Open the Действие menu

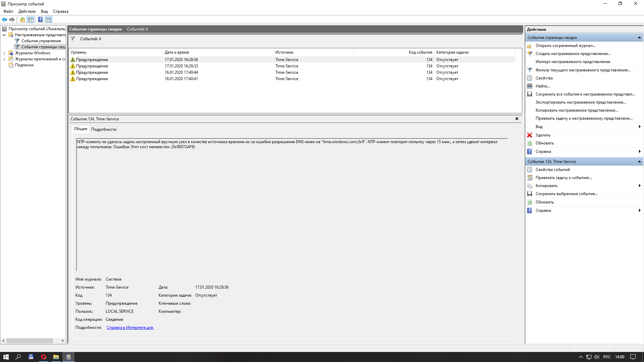tap(27, 11)
